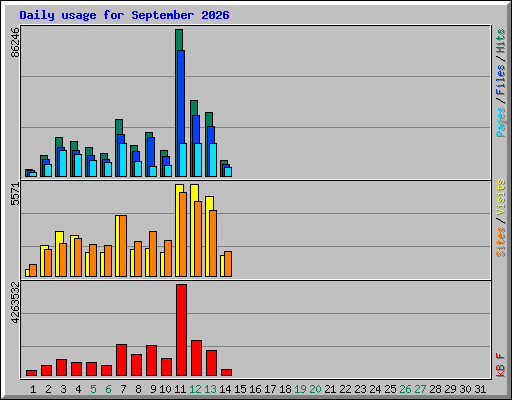Click day label 31 on the x-axis
Screen dimensions: 512x400
(x=480, y=389)
